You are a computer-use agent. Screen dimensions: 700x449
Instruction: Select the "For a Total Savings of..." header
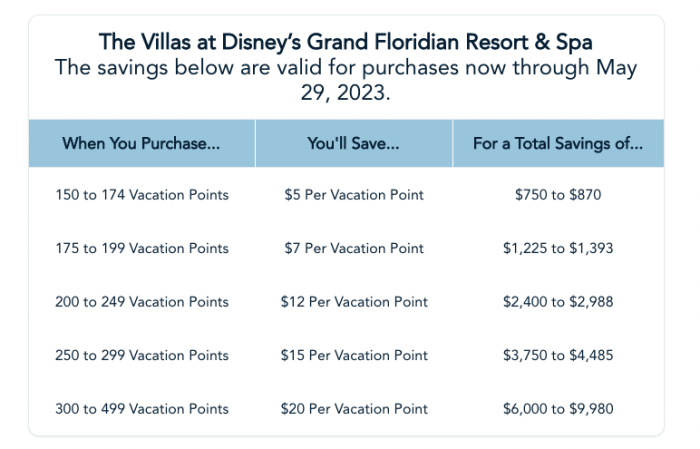tap(558, 143)
